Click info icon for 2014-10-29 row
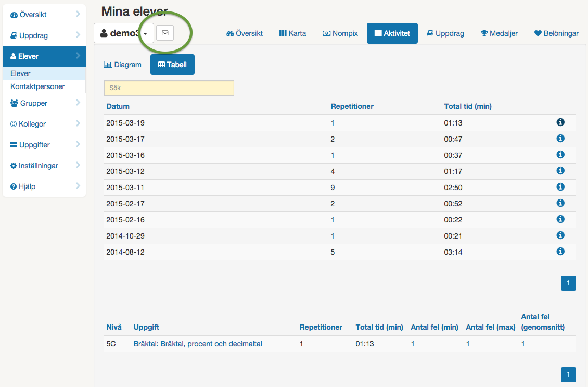This screenshot has width=588, height=387. tap(560, 235)
